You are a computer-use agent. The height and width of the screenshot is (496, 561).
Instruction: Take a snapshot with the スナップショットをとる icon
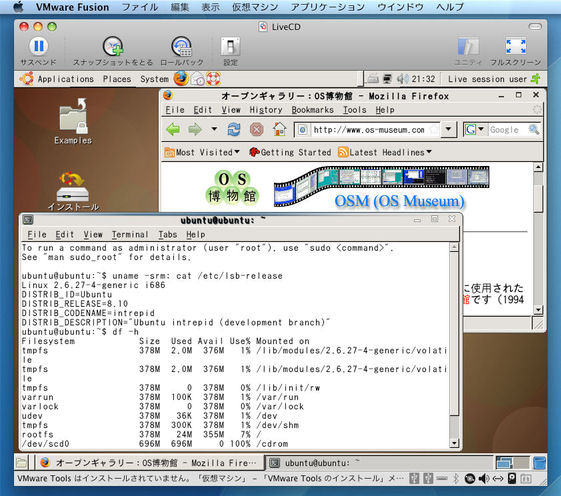[113, 47]
